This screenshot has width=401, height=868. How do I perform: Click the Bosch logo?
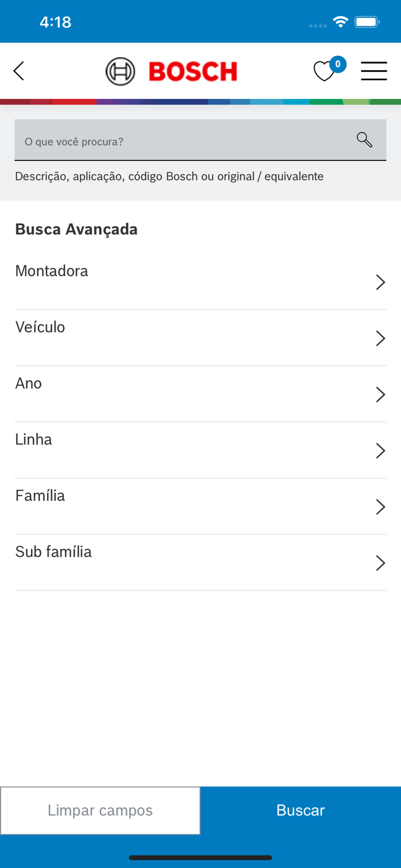click(x=171, y=72)
